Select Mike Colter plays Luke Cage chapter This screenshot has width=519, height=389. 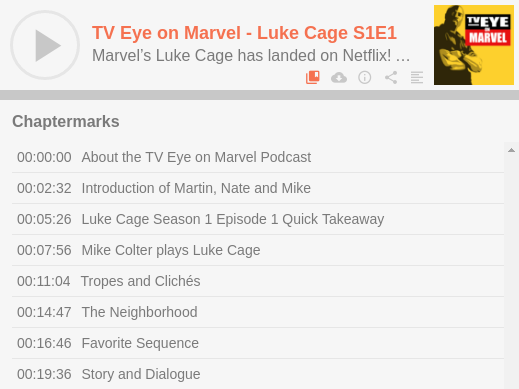[x=258, y=250]
